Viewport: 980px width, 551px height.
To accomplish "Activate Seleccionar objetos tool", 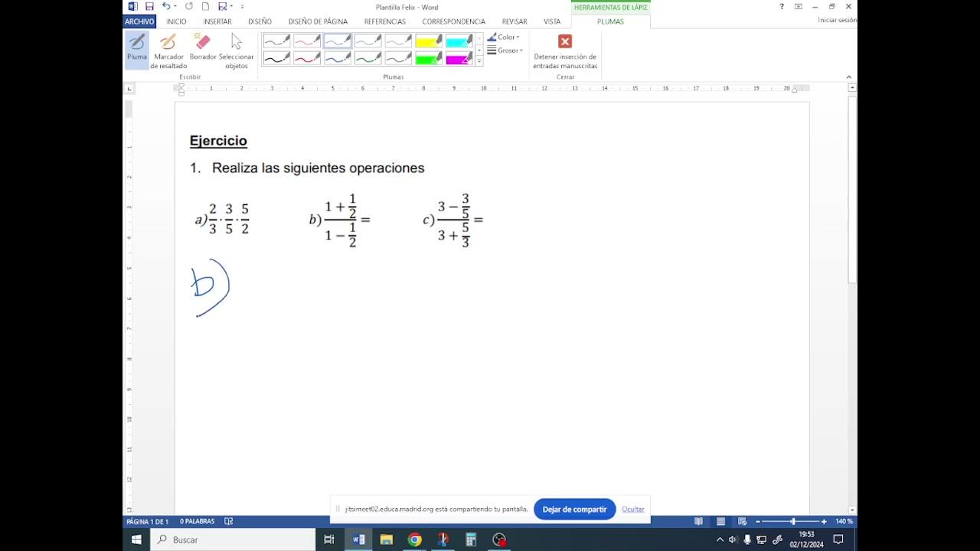I will [x=236, y=51].
